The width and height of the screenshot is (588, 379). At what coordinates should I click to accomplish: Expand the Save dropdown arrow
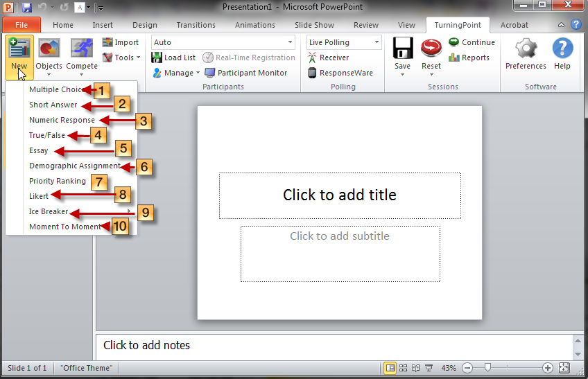click(402, 75)
